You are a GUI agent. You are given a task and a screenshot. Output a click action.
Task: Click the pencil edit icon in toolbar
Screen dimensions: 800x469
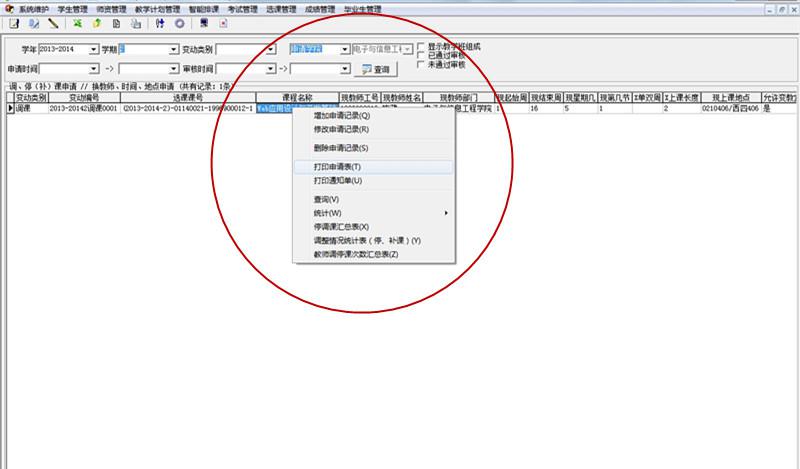coord(52,23)
